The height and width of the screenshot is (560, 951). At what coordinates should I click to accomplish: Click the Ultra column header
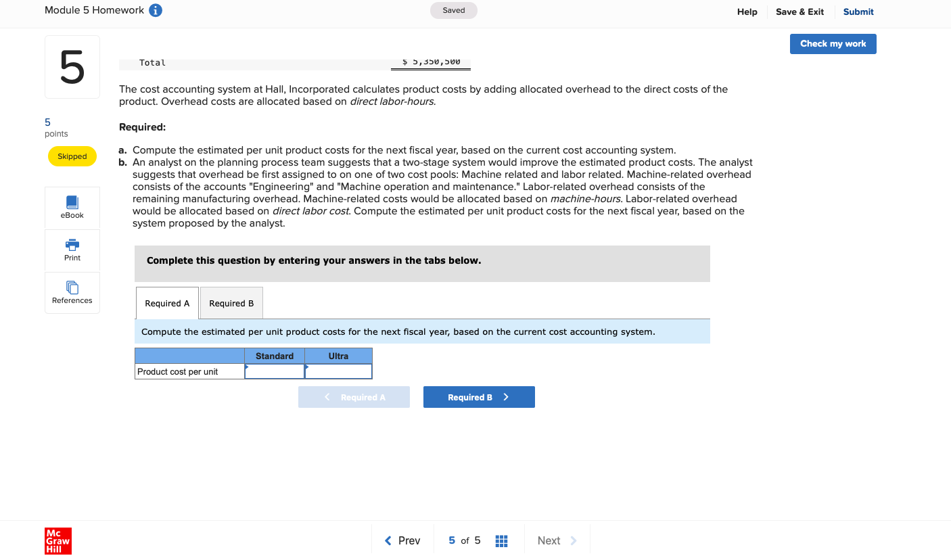tap(338, 356)
